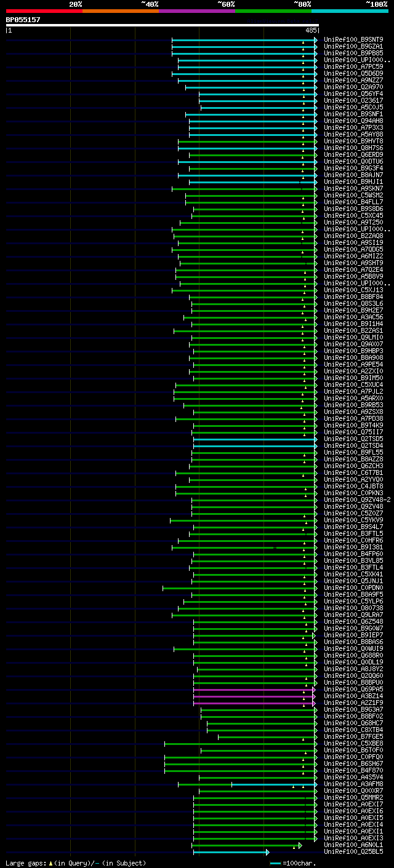394x868 pixels.
Task: Select the UniRef100_B9FL55 label
Action: tap(353, 453)
